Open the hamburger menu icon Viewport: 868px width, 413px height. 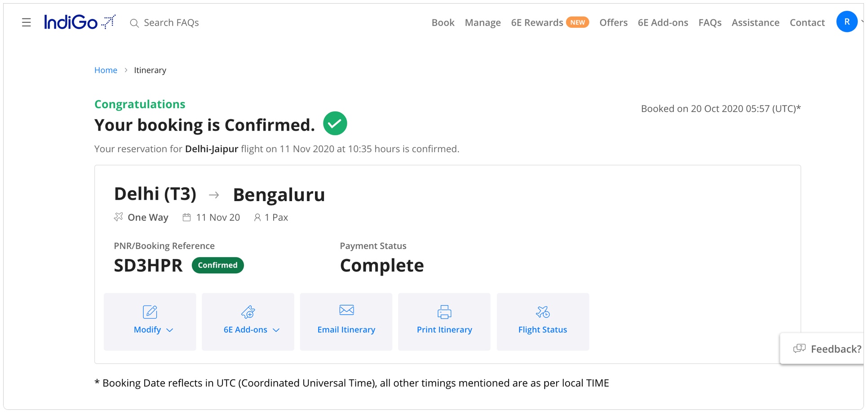[x=27, y=22]
